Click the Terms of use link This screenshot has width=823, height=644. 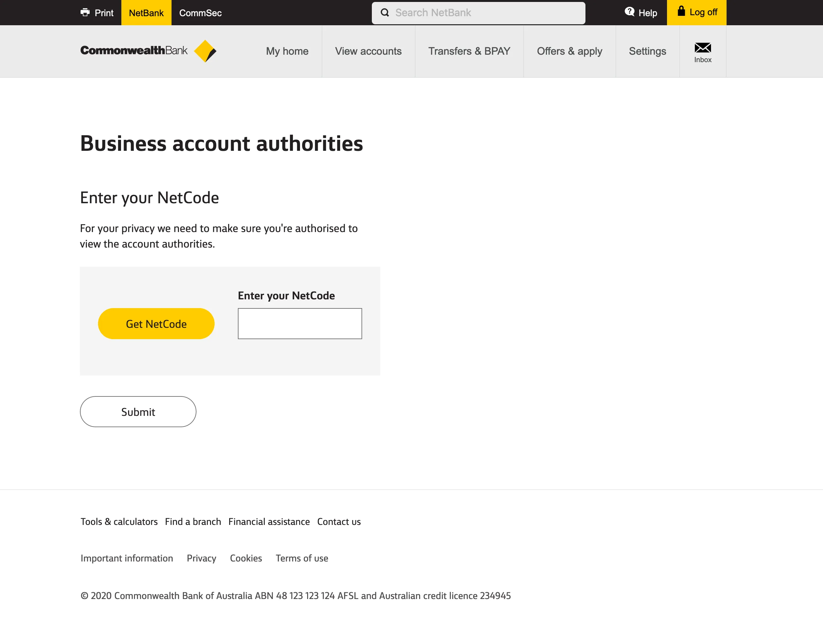click(301, 558)
